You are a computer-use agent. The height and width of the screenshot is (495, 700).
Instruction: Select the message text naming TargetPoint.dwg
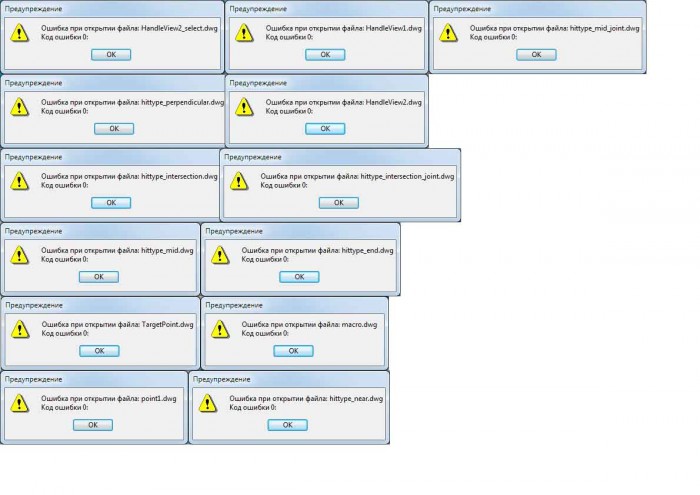coord(117,324)
